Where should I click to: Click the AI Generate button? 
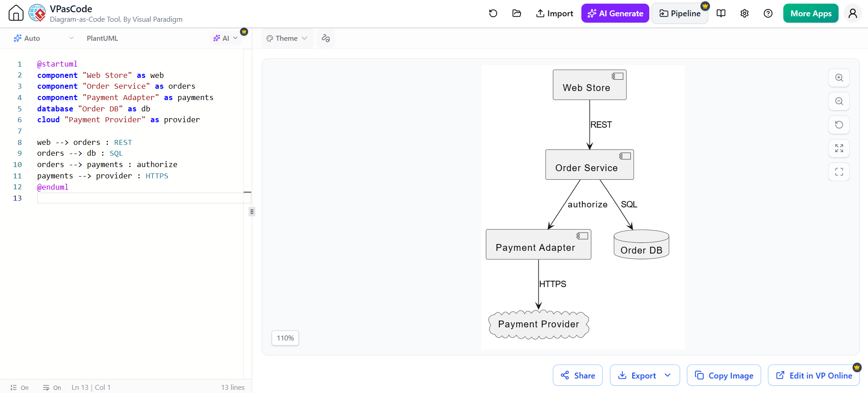click(x=615, y=13)
